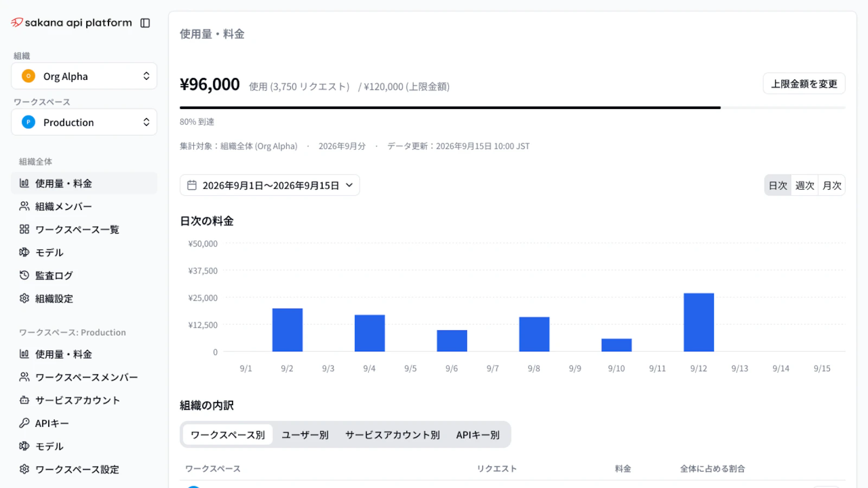Click the 9/12 bar in chart
868x488 pixels.
699,323
